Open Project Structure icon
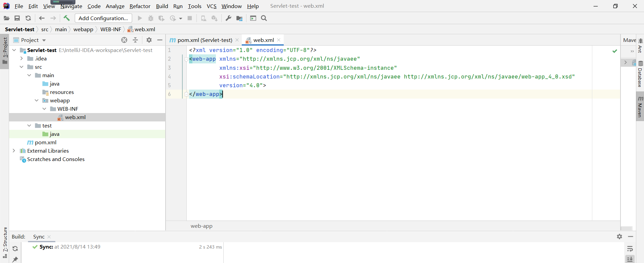The height and width of the screenshot is (263, 644). (239, 18)
